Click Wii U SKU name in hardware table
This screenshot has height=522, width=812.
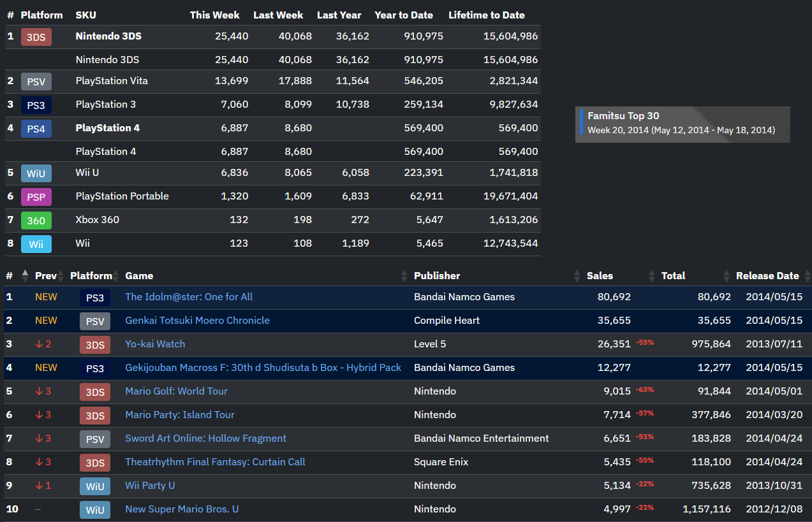tap(87, 173)
